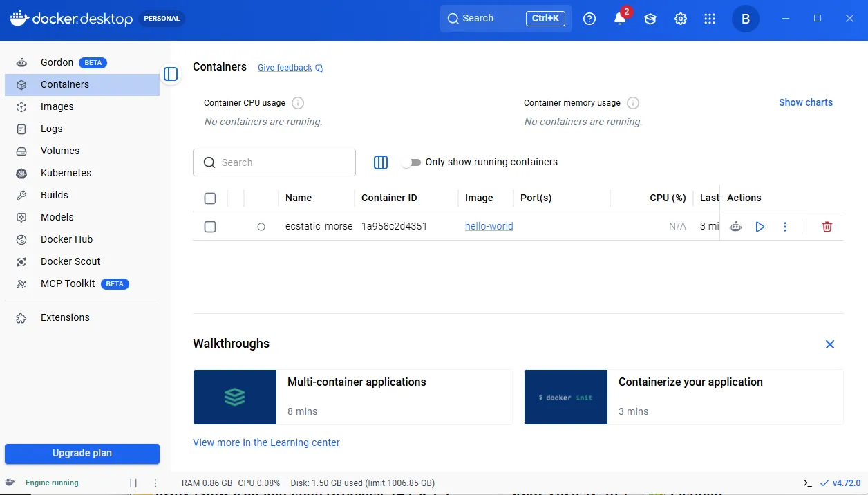This screenshot has width=868, height=495.
Task: Click RAM 0.86 GB status text
Action: 207,483
